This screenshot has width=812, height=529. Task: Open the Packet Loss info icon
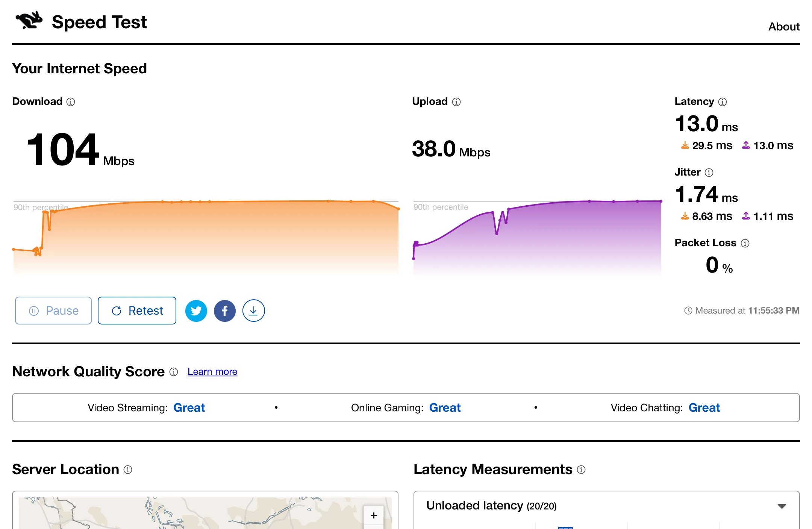(x=745, y=243)
